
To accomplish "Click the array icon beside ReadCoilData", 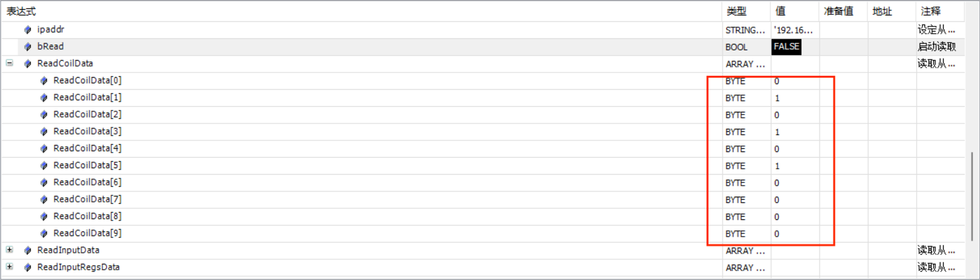I will coord(28,63).
